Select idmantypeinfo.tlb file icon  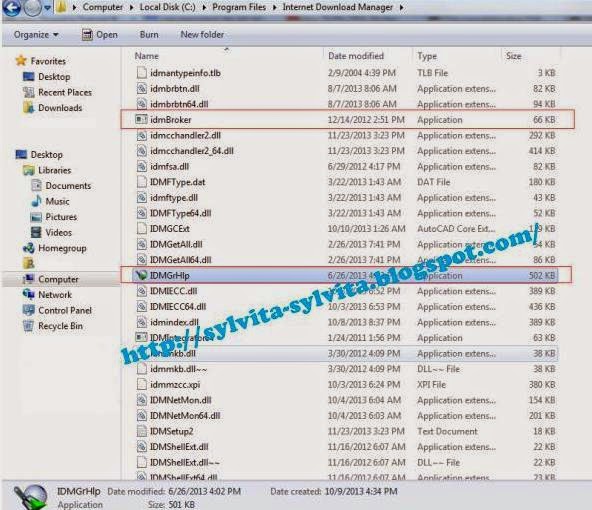[141, 72]
